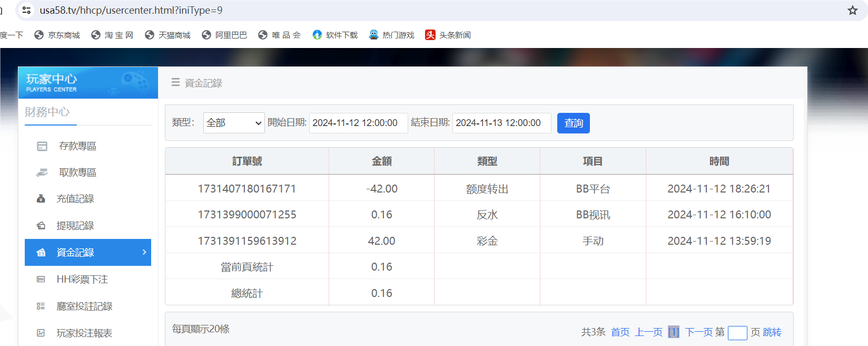Open the 京东商城 bookmark
This screenshot has height=346, width=868.
click(x=57, y=35)
